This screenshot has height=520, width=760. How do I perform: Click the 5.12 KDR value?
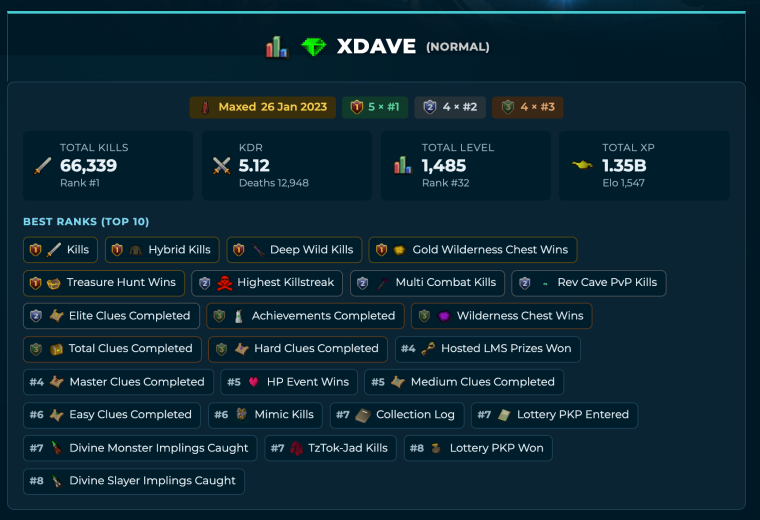pos(254,166)
